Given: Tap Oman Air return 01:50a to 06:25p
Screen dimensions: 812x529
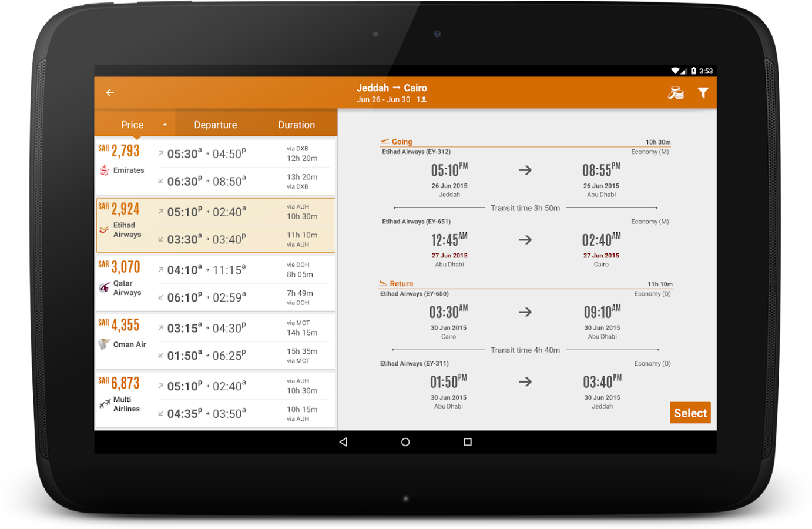Looking at the screenshot, I should tap(206, 356).
